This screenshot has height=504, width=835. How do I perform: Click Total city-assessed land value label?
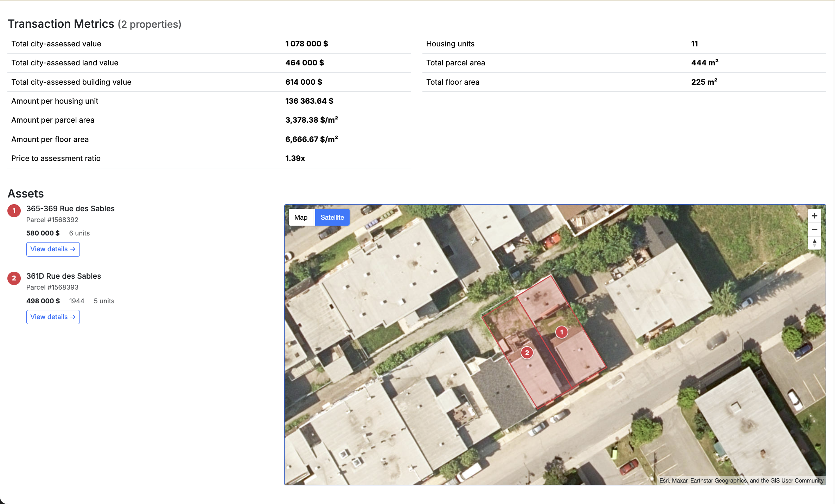click(x=65, y=63)
